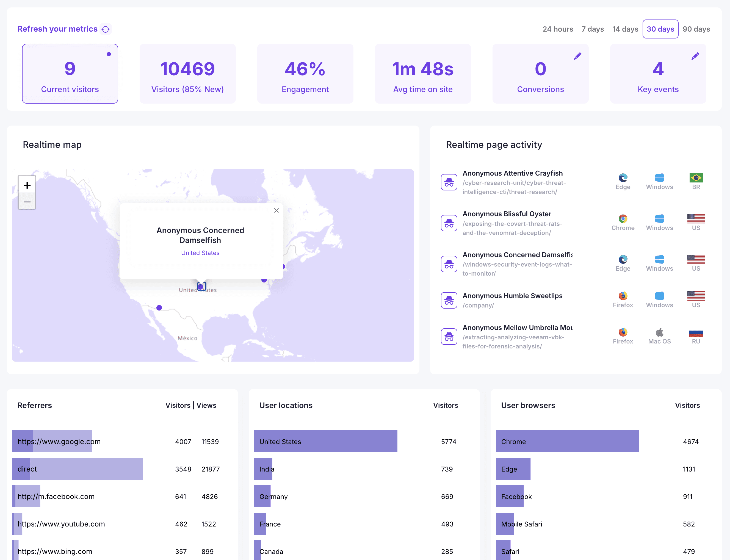
Task: Select the 24 hours time range
Action: 558,29
